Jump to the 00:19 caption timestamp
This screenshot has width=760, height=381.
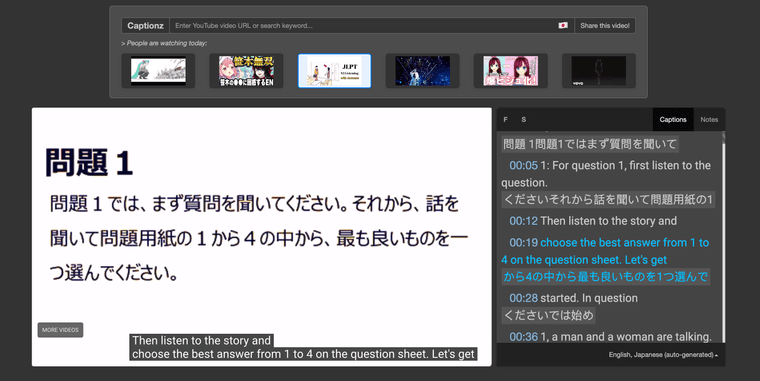click(523, 242)
